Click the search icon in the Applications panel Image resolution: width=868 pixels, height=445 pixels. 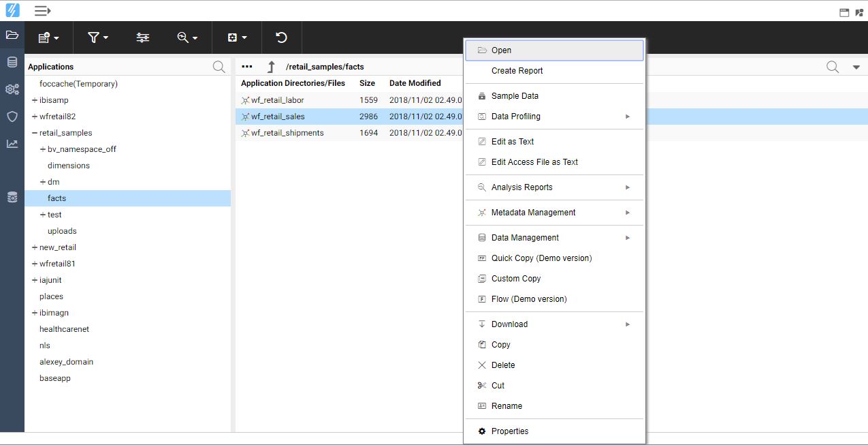point(219,67)
